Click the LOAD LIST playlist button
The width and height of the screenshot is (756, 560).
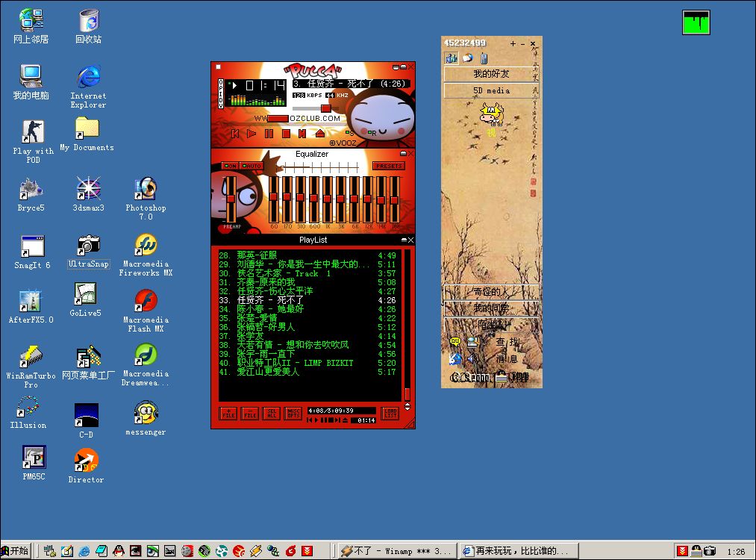[390, 413]
